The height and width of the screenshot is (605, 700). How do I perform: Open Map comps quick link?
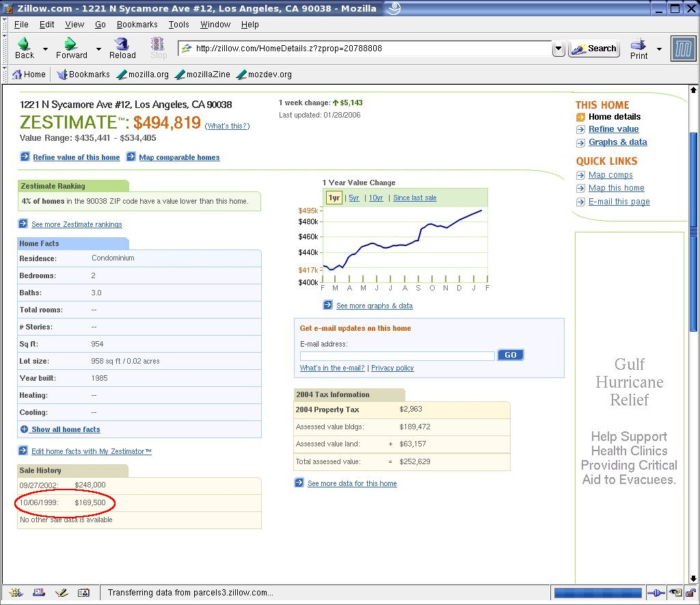[610, 175]
